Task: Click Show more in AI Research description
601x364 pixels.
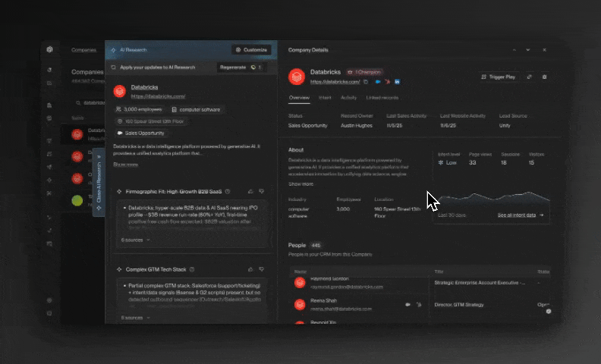Action: tap(125, 165)
